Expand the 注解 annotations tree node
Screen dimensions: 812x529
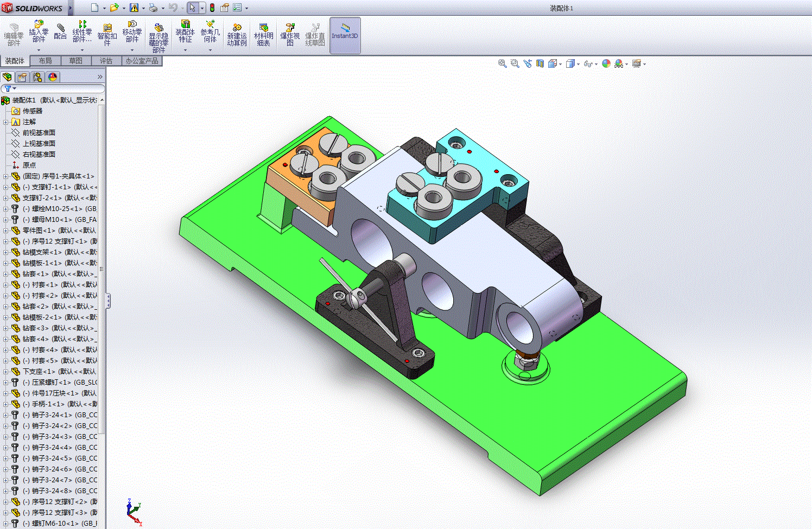[x=5, y=122]
